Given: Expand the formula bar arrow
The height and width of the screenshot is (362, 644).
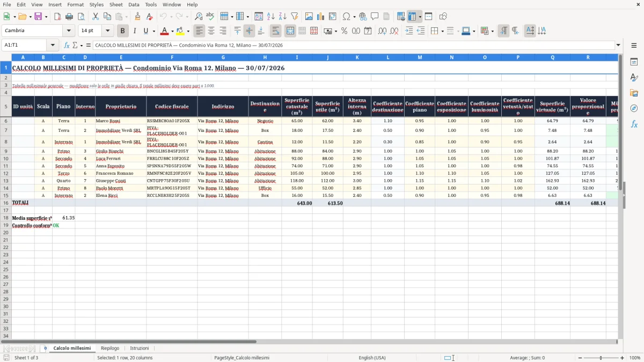Looking at the screenshot, I should tap(618, 45).
